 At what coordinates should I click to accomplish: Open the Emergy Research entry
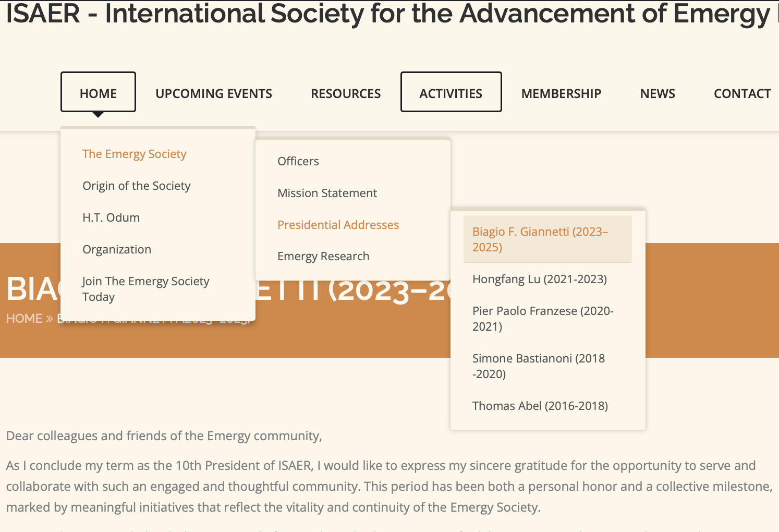coord(323,256)
